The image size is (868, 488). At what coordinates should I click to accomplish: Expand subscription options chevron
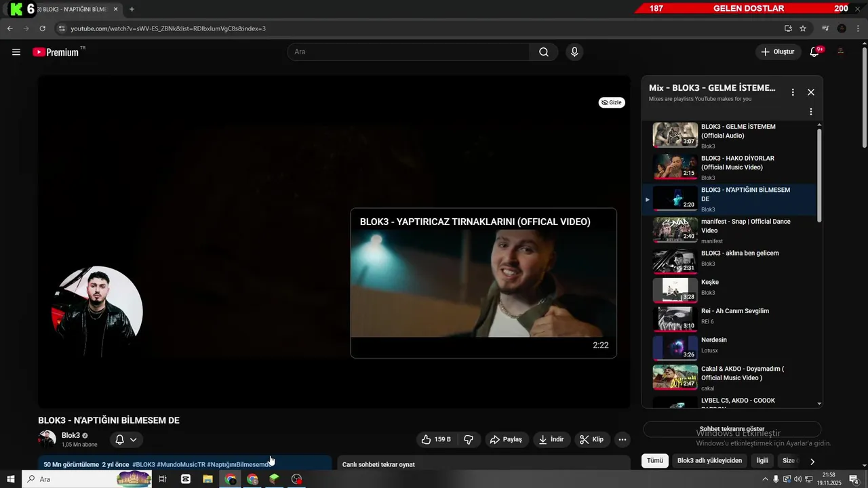pos(134,440)
